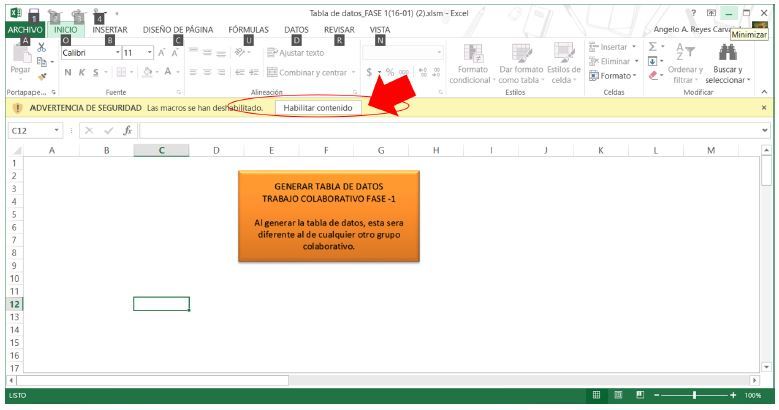Click the fill color paint bucket icon
The width and height of the screenshot is (779, 410).
tap(148, 73)
